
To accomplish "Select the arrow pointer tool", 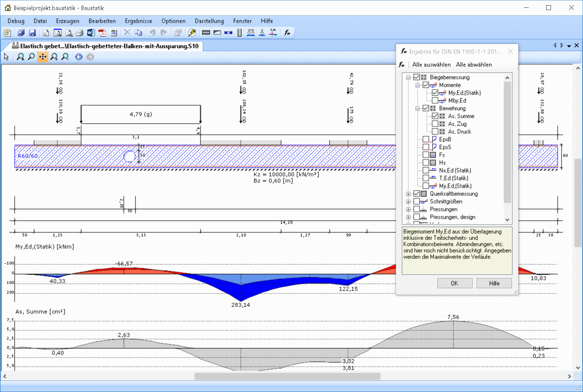I will (x=6, y=57).
